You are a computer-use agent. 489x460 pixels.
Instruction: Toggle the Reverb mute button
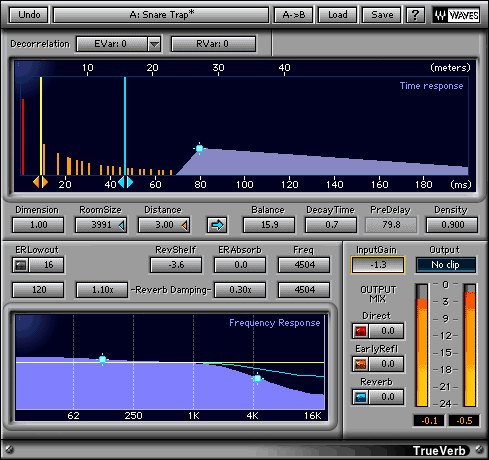click(x=360, y=397)
